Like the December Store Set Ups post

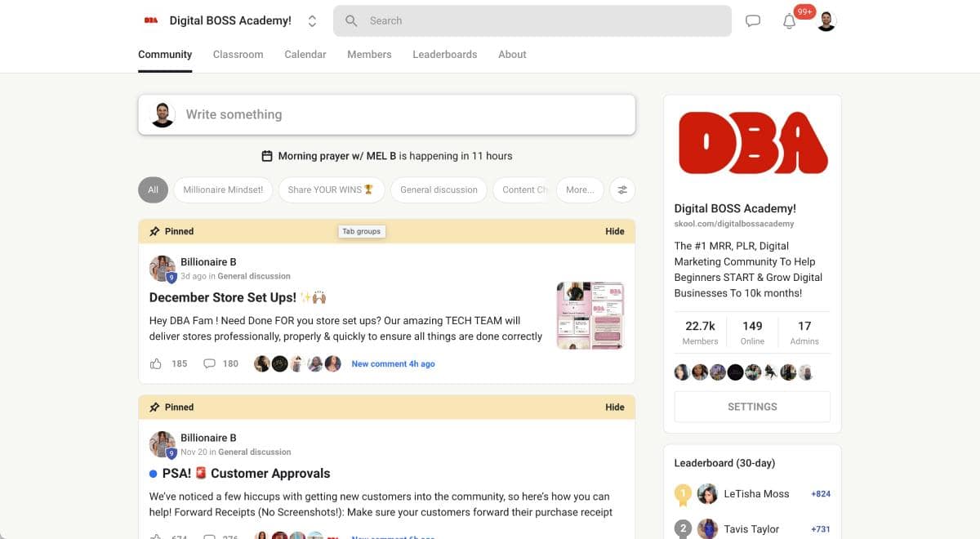tap(155, 363)
